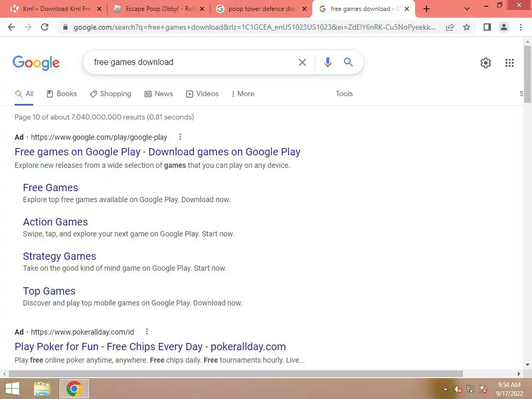Show hidden system tray icons
Image resolution: width=532 pixels, height=399 pixels.
445,390
